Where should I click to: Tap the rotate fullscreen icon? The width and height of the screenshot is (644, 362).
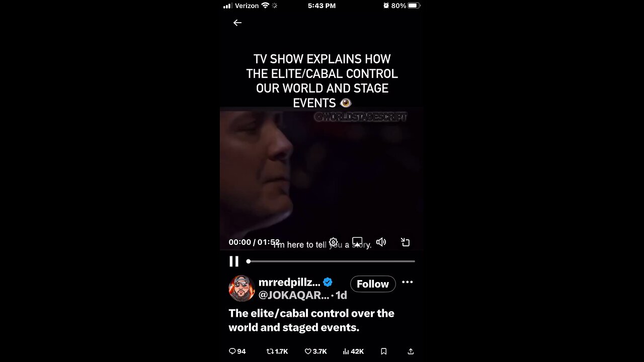(x=406, y=242)
